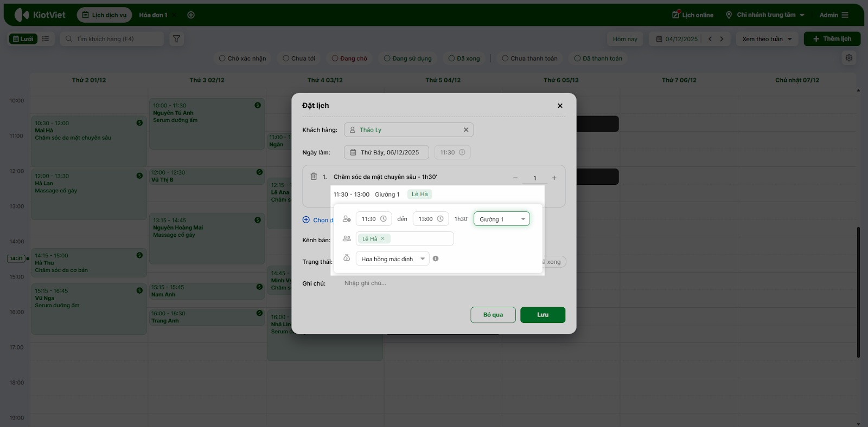Open the 04/12/2025 date picker
The width and height of the screenshot is (868, 427).
click(677, 39)
